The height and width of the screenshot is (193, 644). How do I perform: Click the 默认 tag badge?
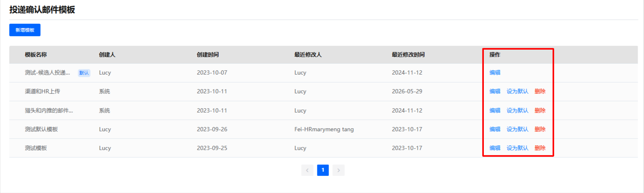[84, 73]
